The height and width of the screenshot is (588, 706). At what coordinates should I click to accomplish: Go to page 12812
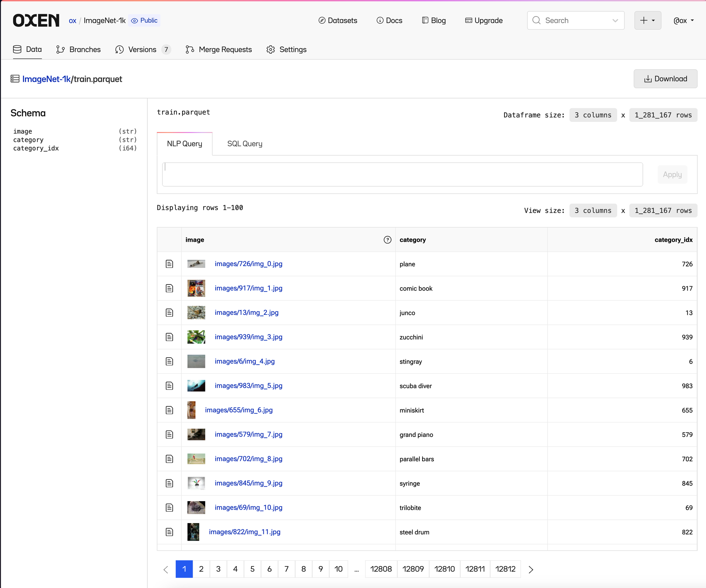tap(505, 569)
